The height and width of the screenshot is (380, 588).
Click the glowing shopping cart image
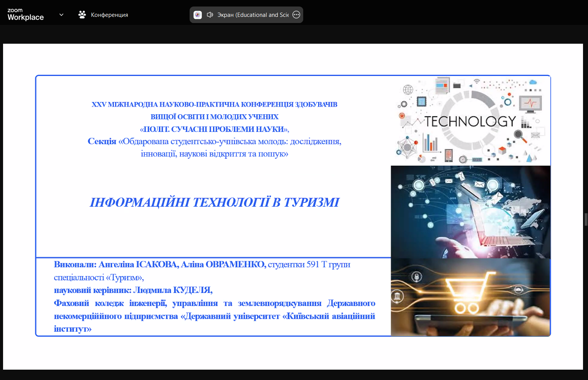coord(470,297)
